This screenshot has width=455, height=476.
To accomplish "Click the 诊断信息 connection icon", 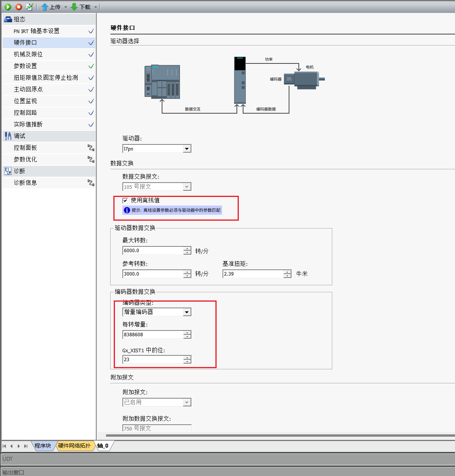I will [x=91, y=183].
